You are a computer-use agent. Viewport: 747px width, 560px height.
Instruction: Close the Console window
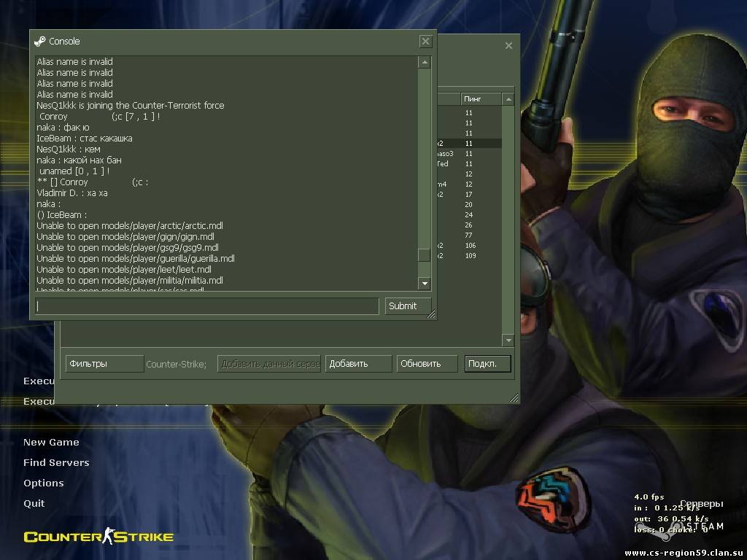click(425, 42)
